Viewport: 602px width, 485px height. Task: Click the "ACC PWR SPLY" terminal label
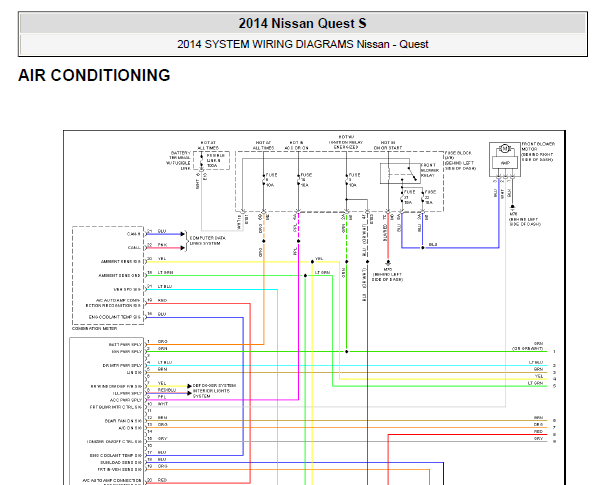[126, 400]
